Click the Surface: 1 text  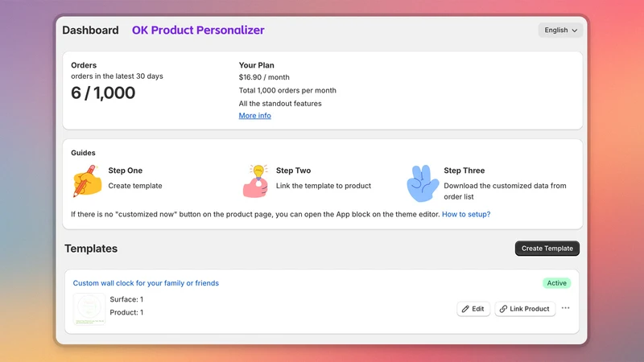tap(126, 299)
